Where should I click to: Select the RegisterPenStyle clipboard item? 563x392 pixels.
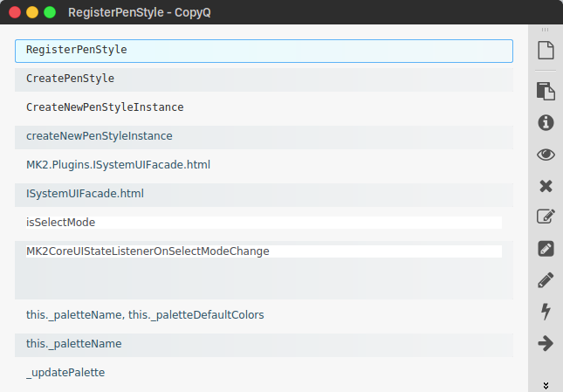(264, 51)
